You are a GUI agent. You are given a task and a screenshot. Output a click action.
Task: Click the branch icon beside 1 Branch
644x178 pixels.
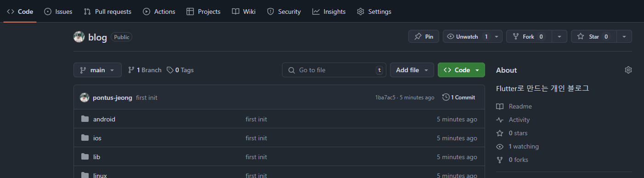tap(131, 70)
